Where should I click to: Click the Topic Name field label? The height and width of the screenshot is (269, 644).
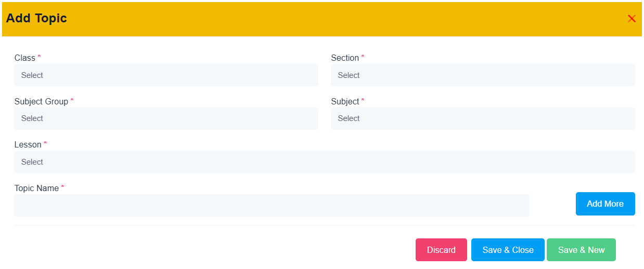pos(36,188)
